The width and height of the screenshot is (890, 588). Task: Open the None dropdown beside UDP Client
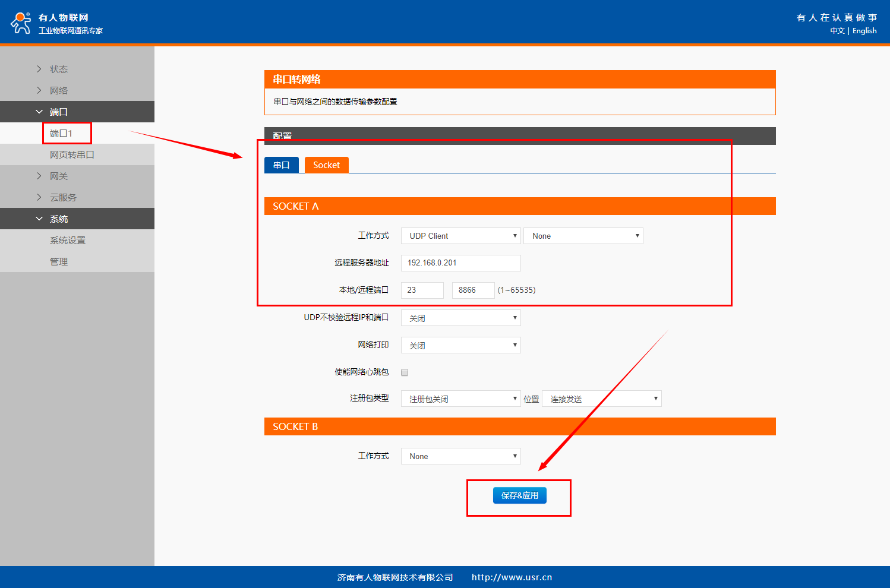(x=583, y=236)
